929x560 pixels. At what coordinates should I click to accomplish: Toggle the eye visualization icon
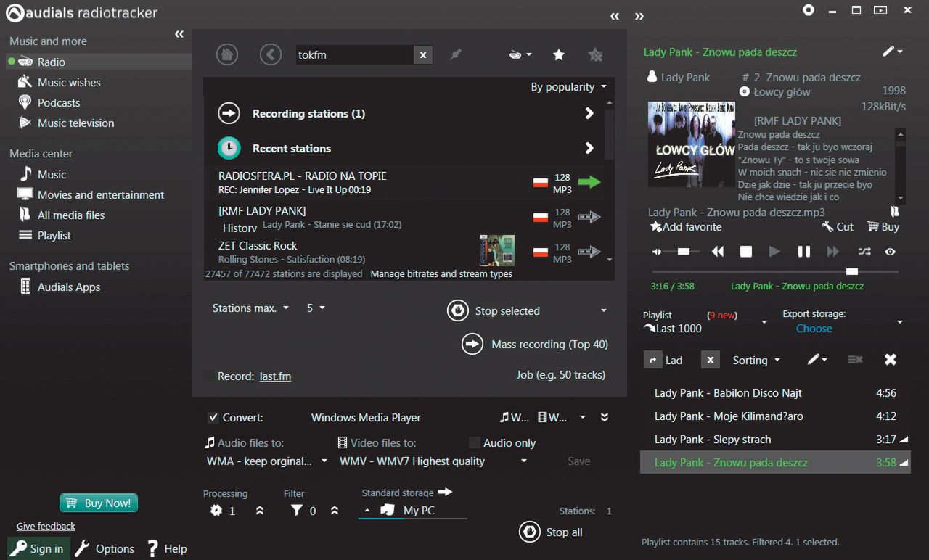coord(891,251)
